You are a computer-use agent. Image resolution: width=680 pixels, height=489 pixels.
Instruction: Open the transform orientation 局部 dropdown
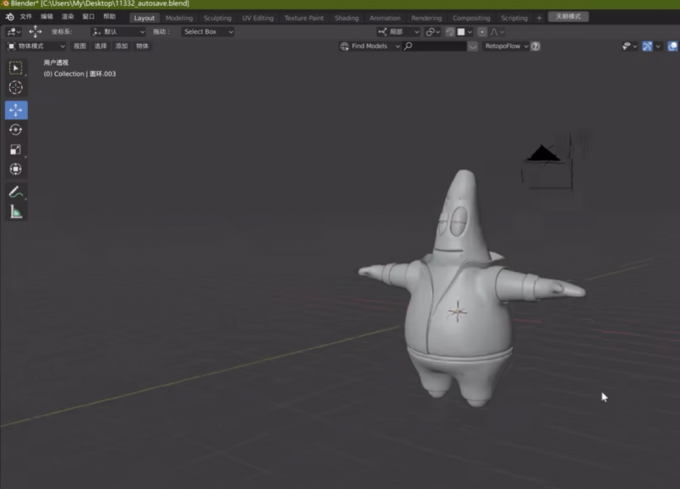click(398, 32)
